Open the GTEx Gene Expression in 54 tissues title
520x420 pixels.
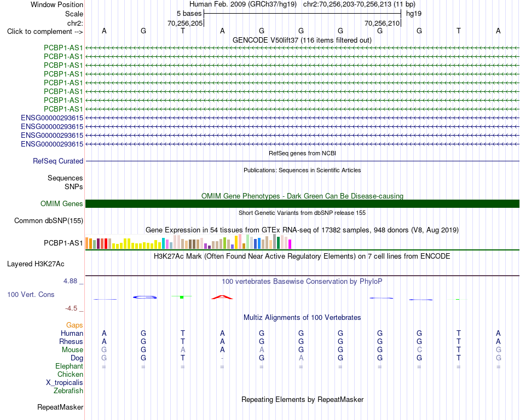302,230
